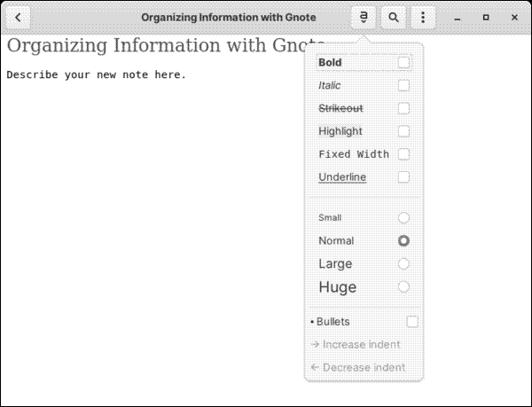532x407 pixels.
Task: Click the Italic label in formatting menu
Action: [329, 85]
